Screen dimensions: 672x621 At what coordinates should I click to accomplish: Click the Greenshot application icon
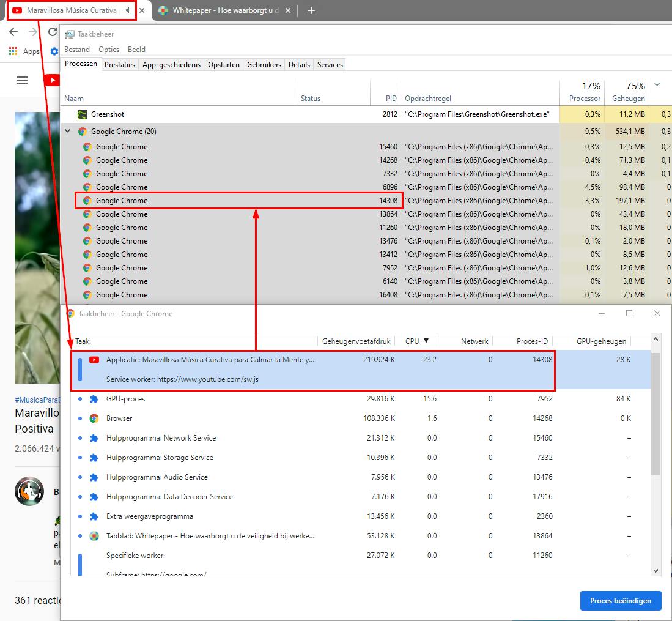tap(83, 114)
